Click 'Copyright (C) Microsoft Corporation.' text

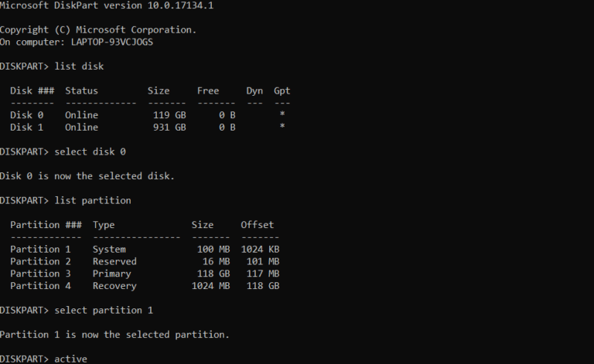(x=98, y=30)
